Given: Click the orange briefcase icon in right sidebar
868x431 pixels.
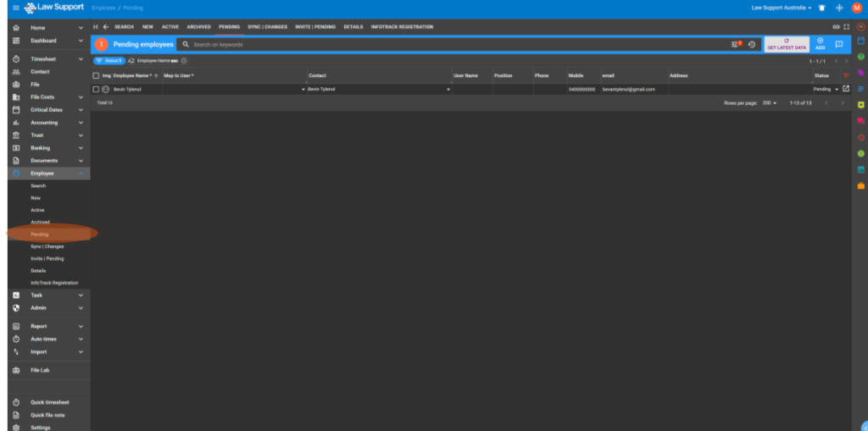Looking at the screenshot, I should 860,185.
